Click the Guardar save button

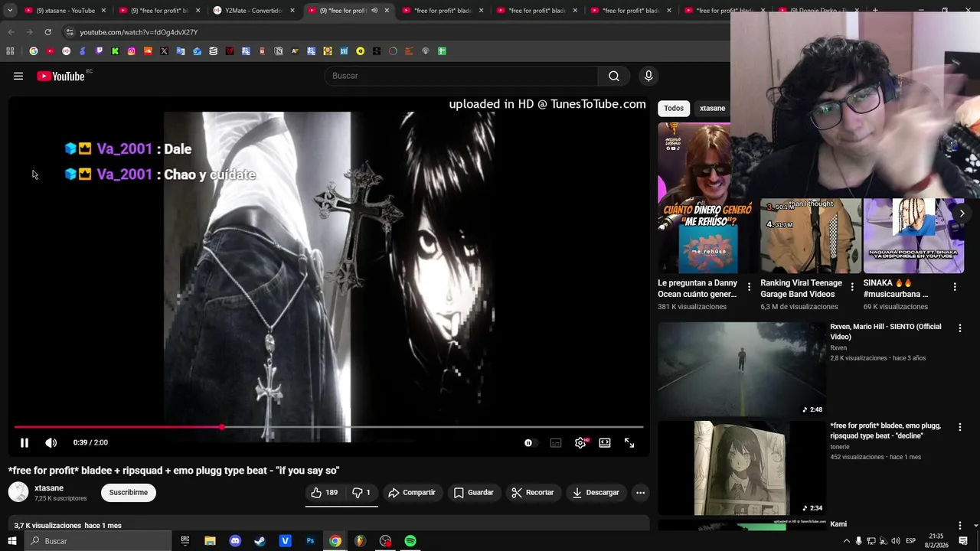[x=474, y=492]
